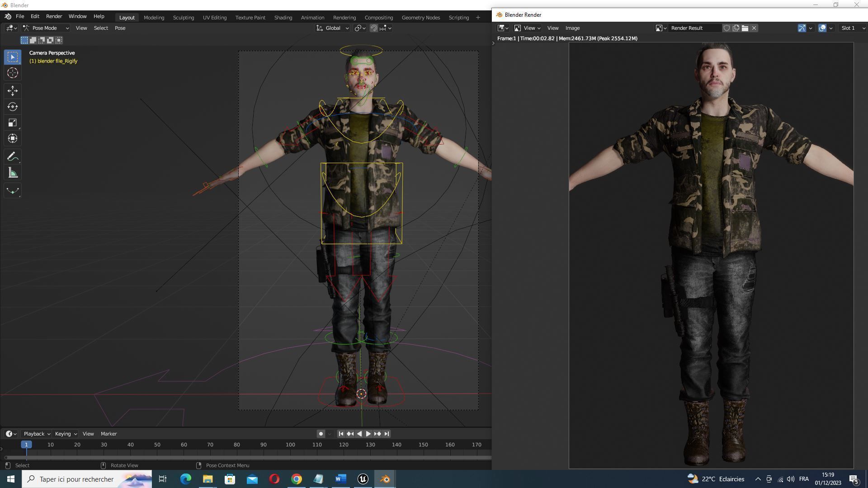Open the timeline editor type dropdown
Image resolution: width=868 pixels, height=488 pixels.
[x=11, y=434]
